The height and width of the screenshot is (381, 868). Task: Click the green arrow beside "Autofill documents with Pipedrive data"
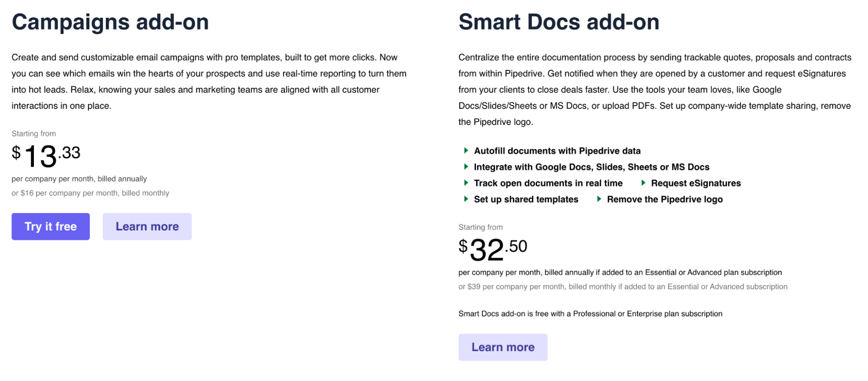[465, 151]
